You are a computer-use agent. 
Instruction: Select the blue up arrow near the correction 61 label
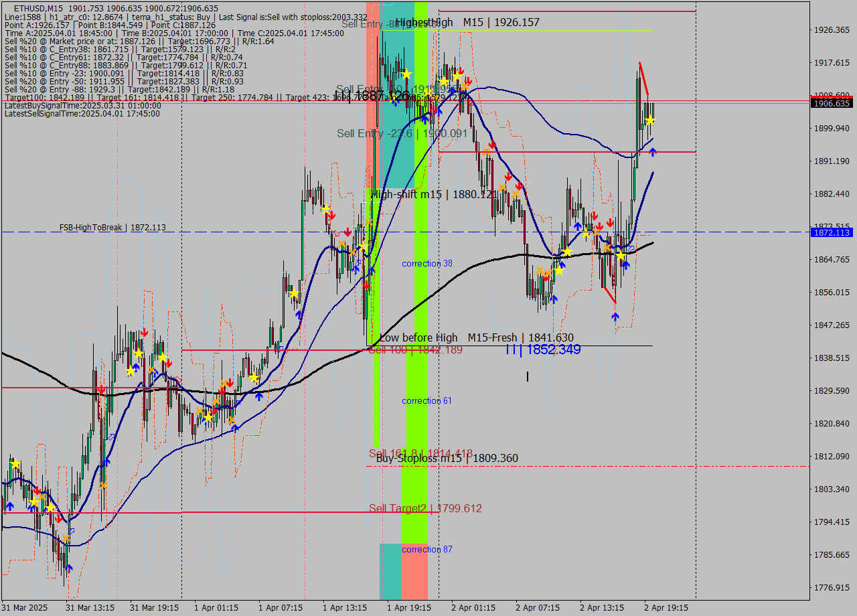(259, 396)
